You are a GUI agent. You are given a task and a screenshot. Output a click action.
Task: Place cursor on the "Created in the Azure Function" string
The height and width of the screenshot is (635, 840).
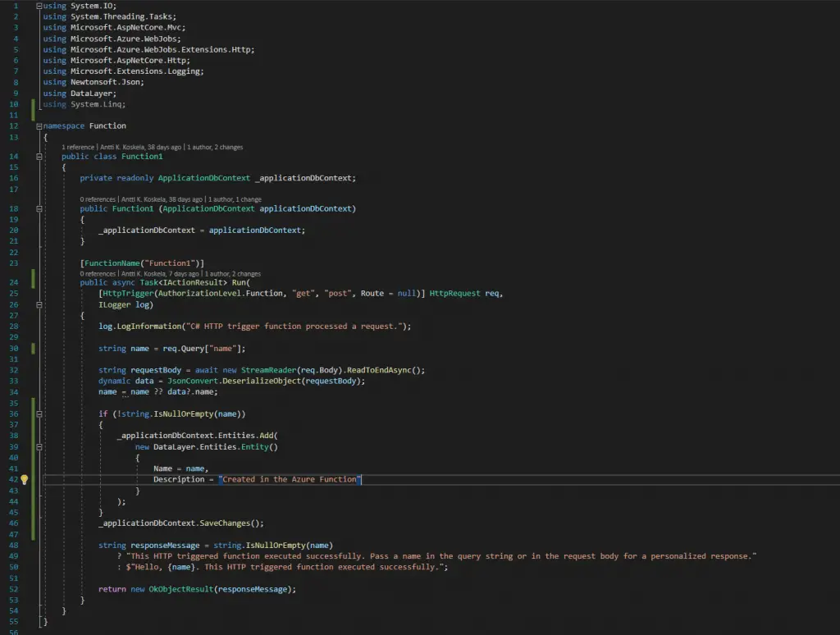pos(289,479)
